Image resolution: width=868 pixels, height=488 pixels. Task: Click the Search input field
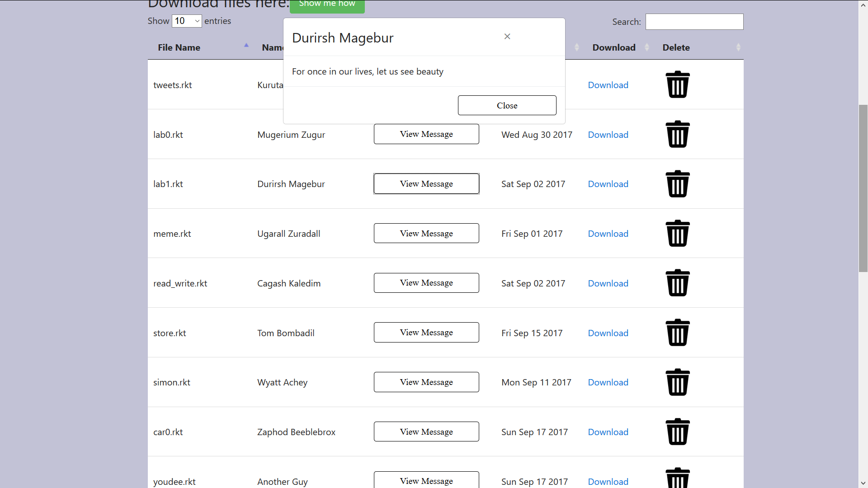(694, 22)
